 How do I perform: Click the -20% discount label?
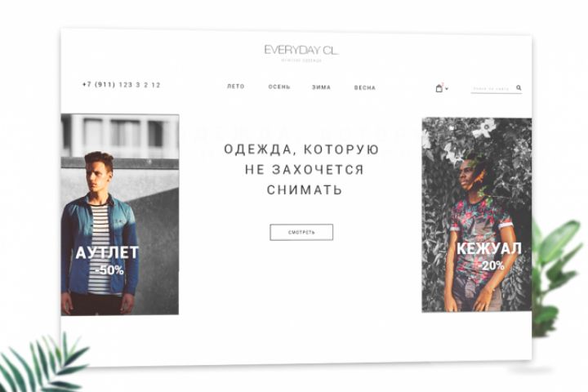tap(492, 265)
